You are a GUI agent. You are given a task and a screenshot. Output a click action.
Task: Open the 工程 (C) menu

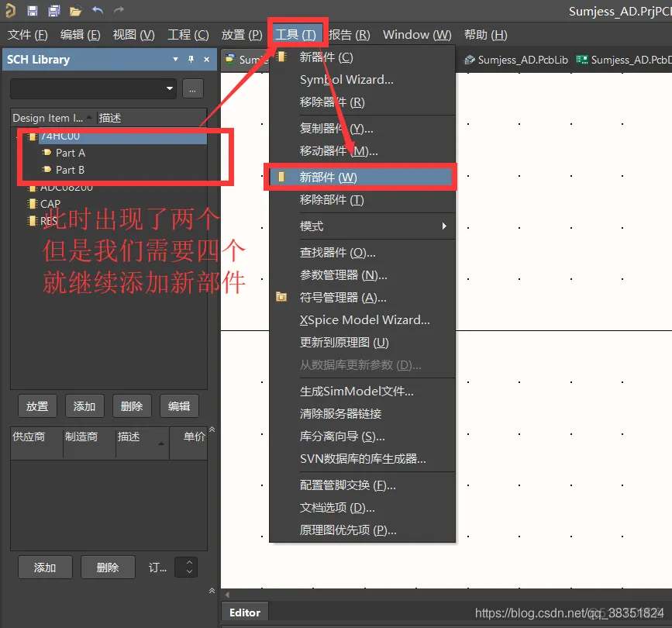(x=188, y=35)
